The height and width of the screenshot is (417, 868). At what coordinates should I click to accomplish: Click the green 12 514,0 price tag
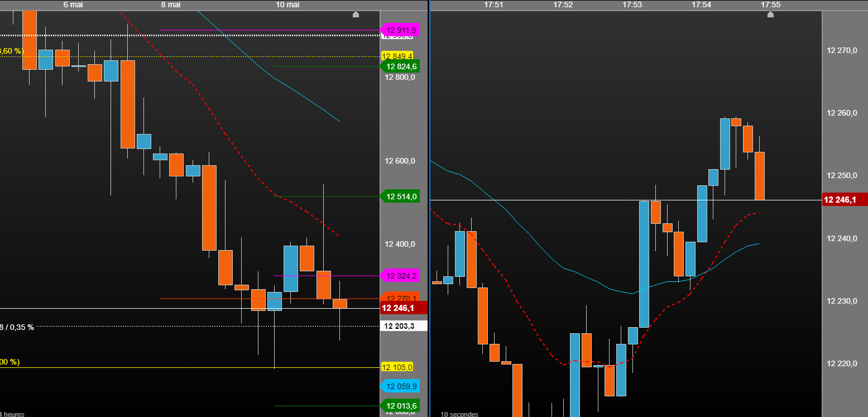click(400, 196)
